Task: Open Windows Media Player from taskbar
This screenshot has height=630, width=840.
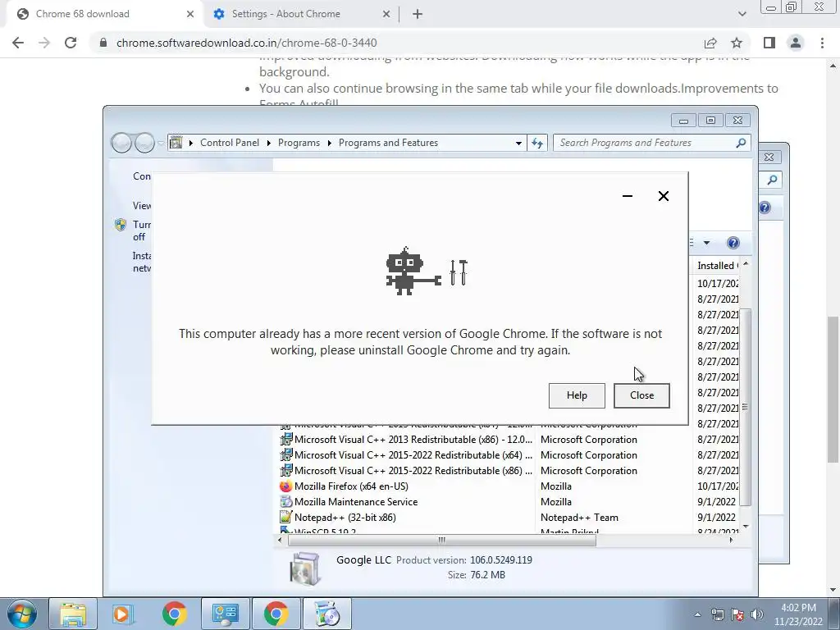Action: 122,614
